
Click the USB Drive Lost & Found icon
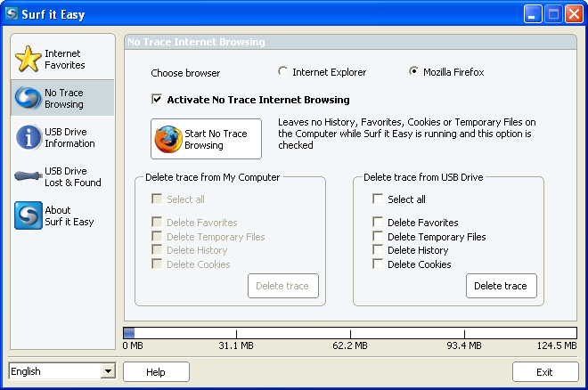point(29,175)
